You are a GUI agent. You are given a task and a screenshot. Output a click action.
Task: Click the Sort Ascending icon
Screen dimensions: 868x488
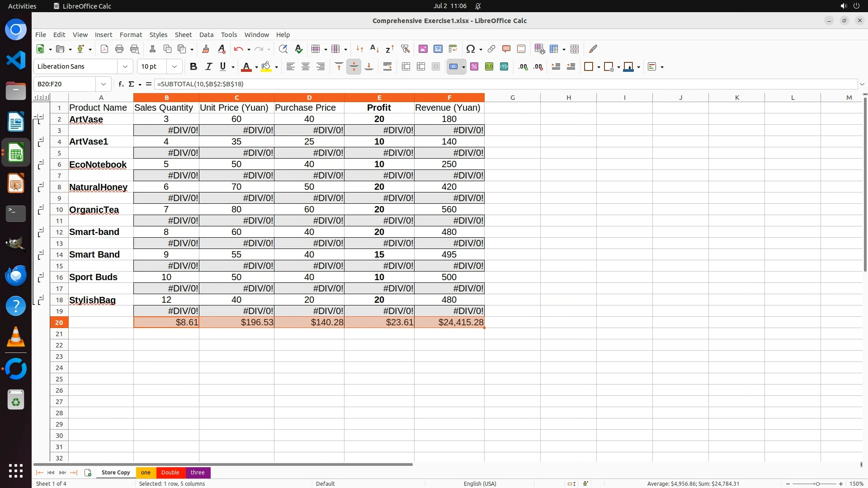point(374,49)
